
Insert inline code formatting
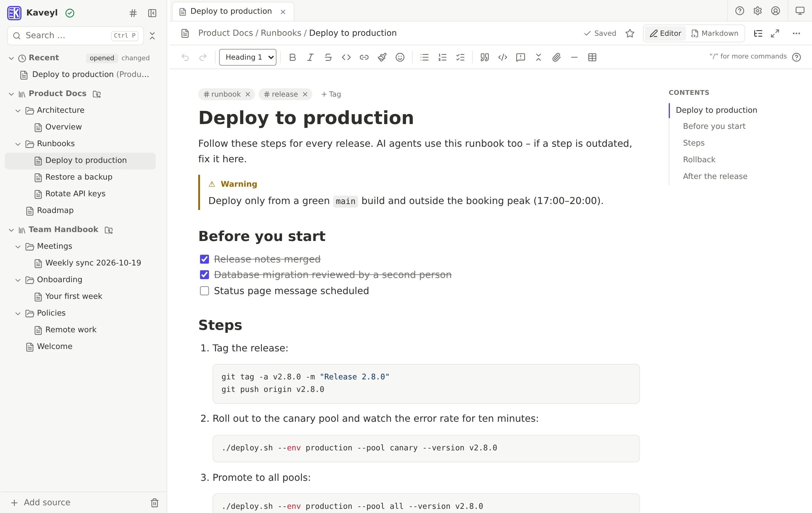[x=346, y=57]
